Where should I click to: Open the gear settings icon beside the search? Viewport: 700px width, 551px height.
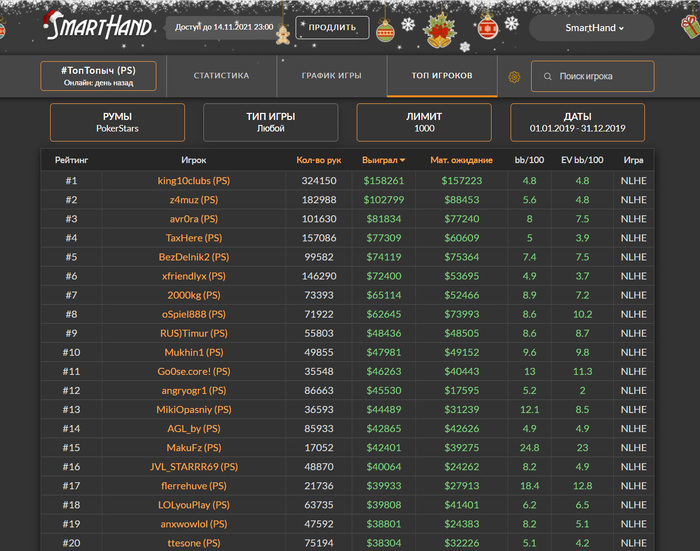point(515,77)
